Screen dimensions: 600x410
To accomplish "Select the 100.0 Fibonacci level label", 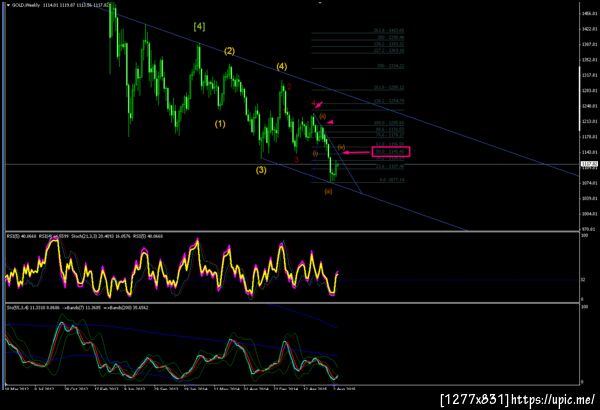I will 389,123.
